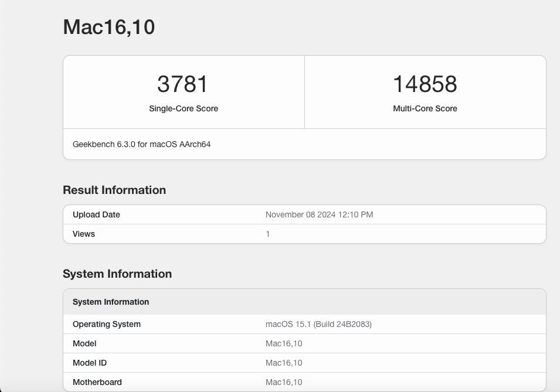Select the Single-Core Score value 3781

(184, 83)
